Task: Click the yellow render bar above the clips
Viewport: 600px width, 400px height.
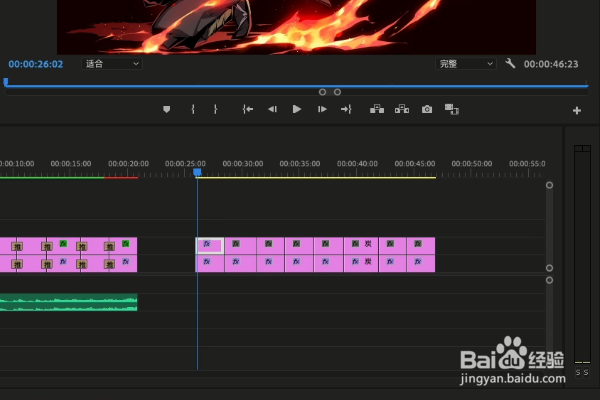Action: click(x=316, y=178)
